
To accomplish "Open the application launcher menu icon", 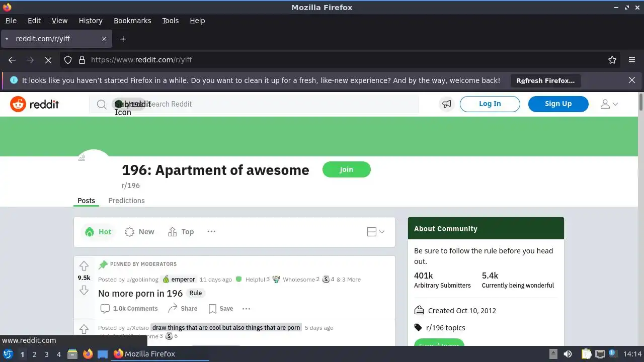I will pyautogui.click(x=8, y=354).
